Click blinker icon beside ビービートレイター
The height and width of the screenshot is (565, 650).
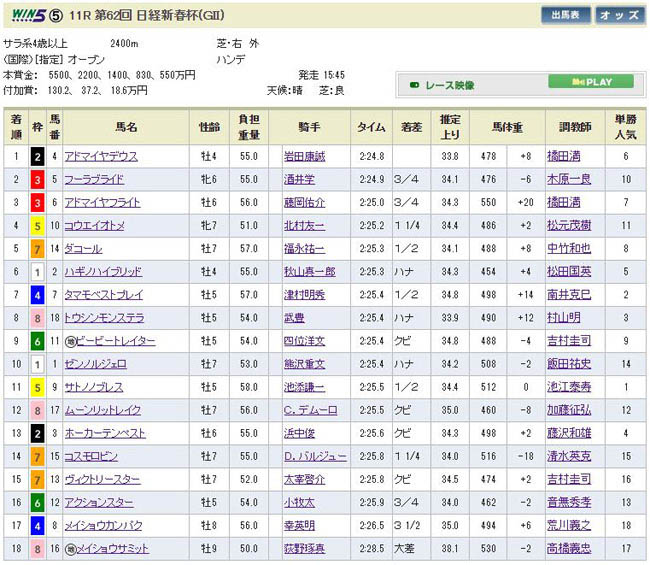pyautogui.click(x=71, y=341)
